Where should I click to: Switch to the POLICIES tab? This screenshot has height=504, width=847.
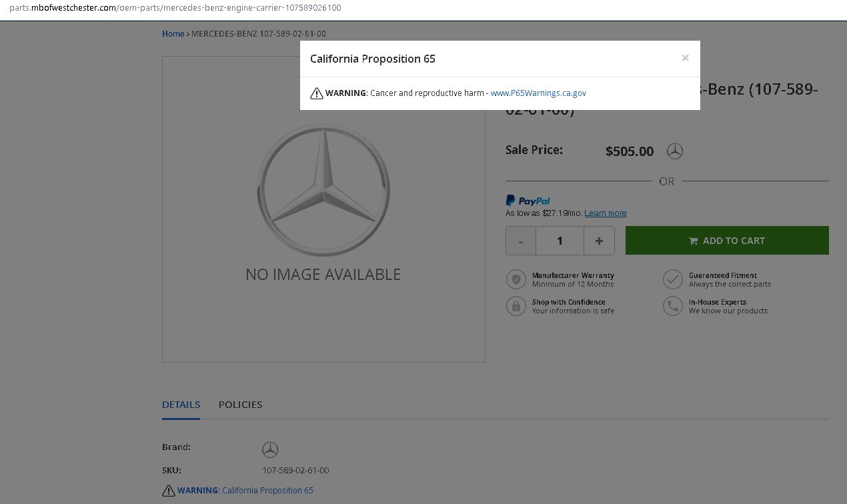[x=240, y=405]
